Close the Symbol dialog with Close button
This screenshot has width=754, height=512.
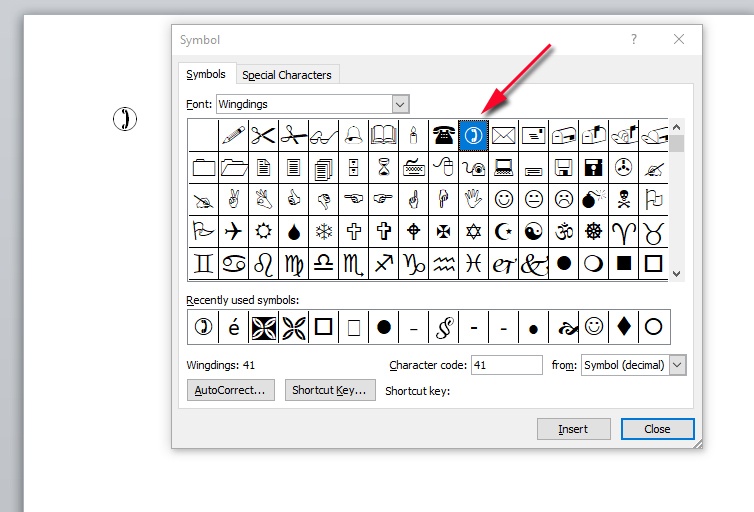657,429
